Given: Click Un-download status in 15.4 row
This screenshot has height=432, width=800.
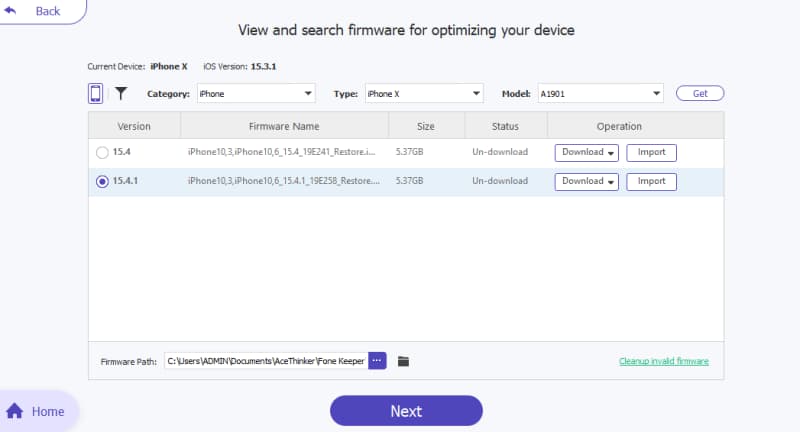Looking at the screenshot, I should (x=500, y=152).
